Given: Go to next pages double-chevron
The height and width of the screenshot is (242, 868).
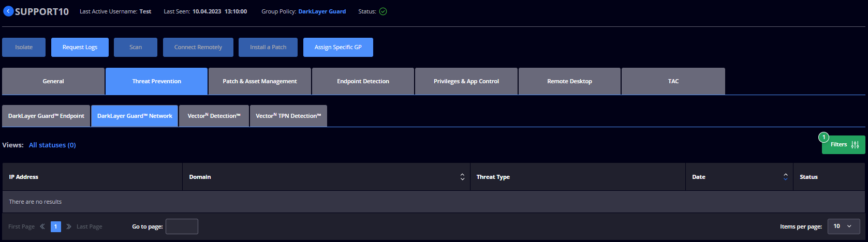Looking at the screenshot, I should [x=69, y=226].
